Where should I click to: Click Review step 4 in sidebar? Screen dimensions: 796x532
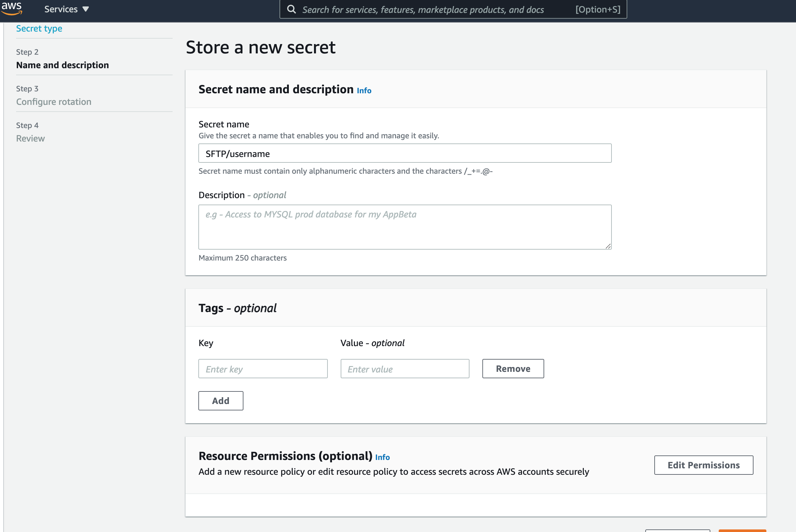click(x=30, y=138)
